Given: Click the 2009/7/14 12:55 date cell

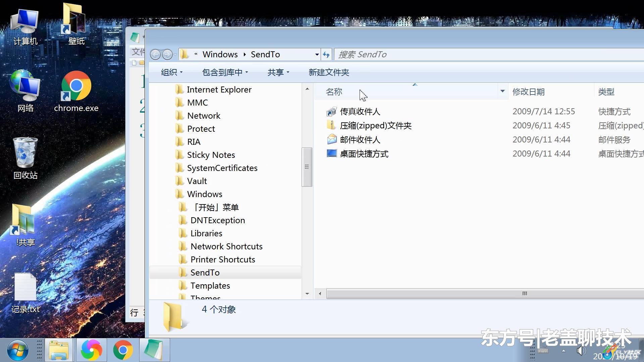Looking at the screenshot, I should point(544,111).
